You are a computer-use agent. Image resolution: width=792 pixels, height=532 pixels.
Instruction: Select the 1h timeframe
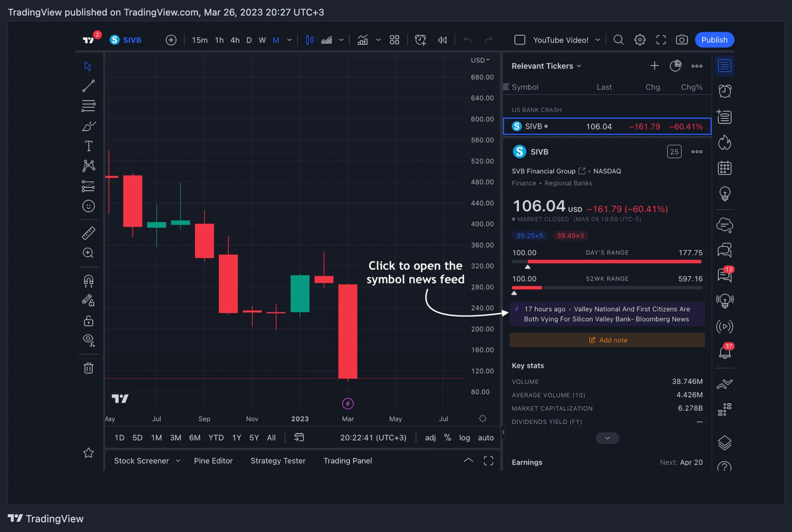[219, 40]
